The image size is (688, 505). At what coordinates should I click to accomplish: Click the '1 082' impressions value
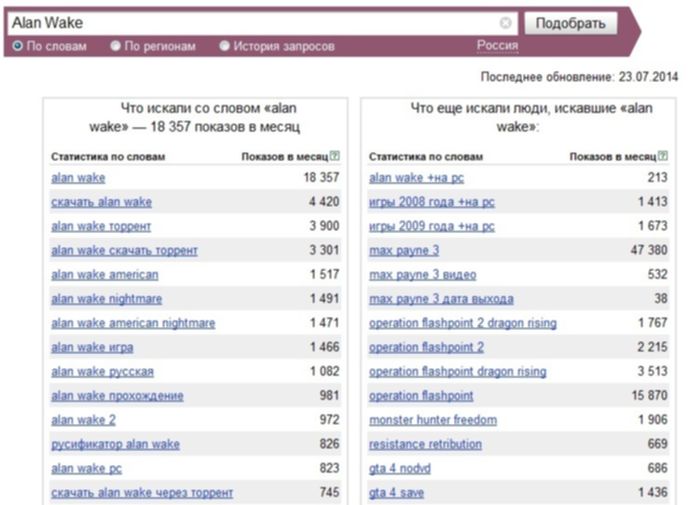pyautogui.click(x=324, y=371)
